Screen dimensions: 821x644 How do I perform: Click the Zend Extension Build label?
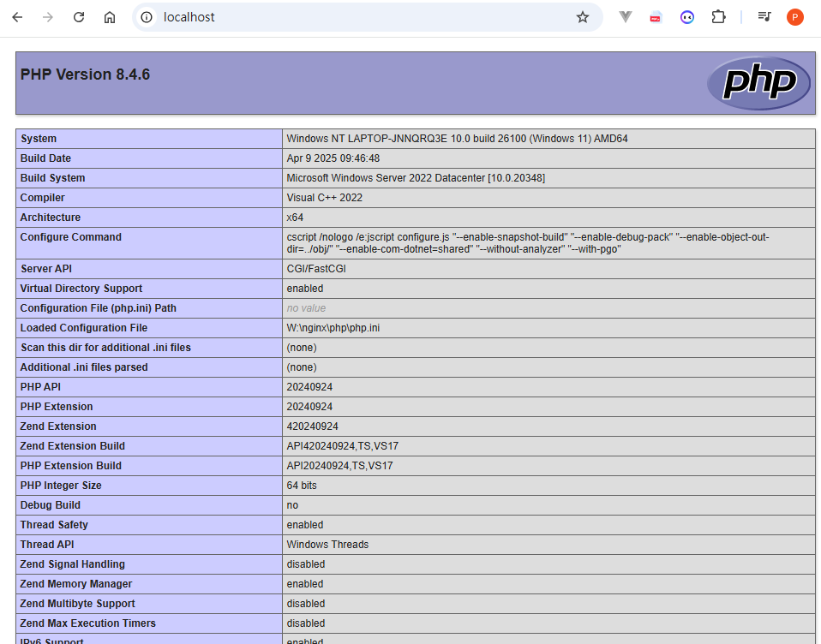point(72,446)
